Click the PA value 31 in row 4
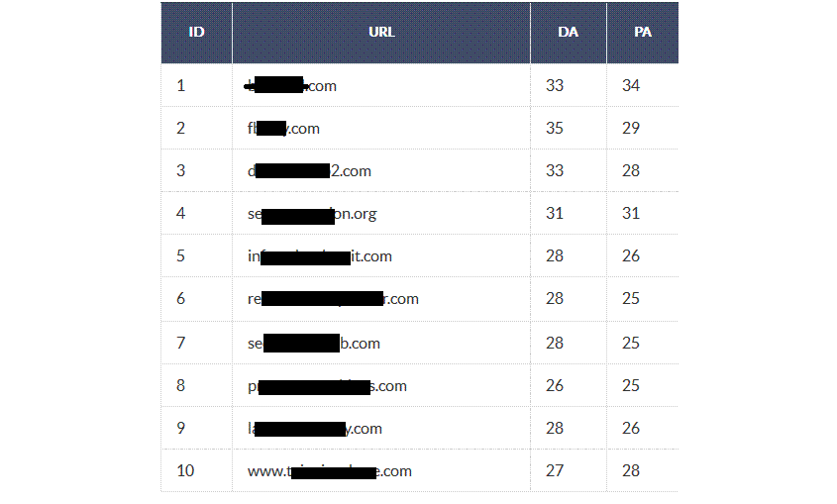The width and height of the screenshot is (837, 504). (x=631, y=214)
